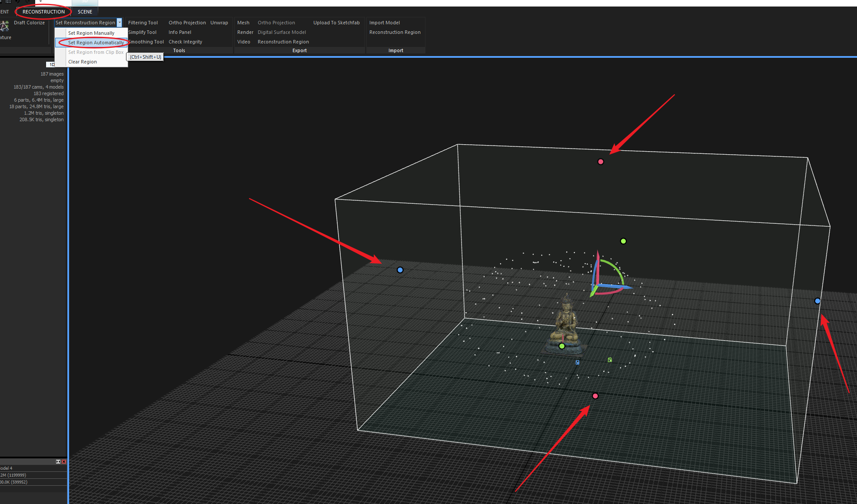
Task: Open the RECONSTRUCTION ribbon tab
Action: pyautogui.click(x=43, y=12)
